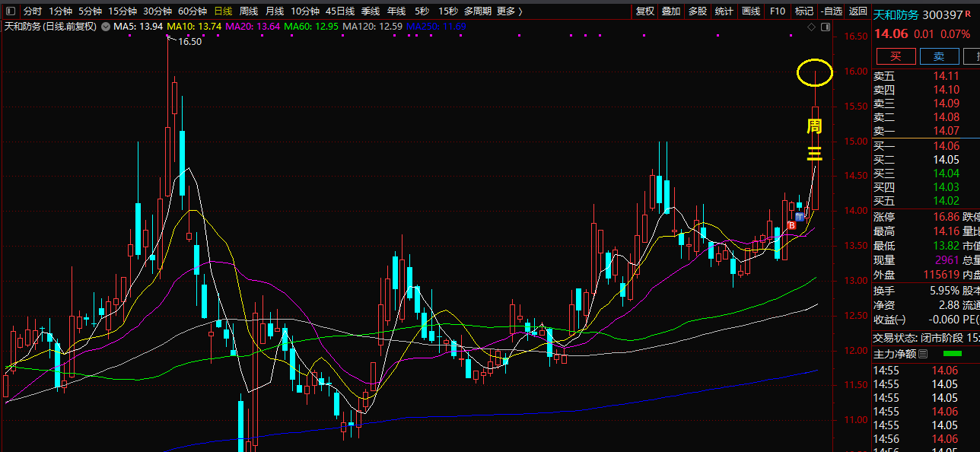The image size is (980, 452).
Task: Open the MA indicator settings arrow
Action: pos(106,27)
